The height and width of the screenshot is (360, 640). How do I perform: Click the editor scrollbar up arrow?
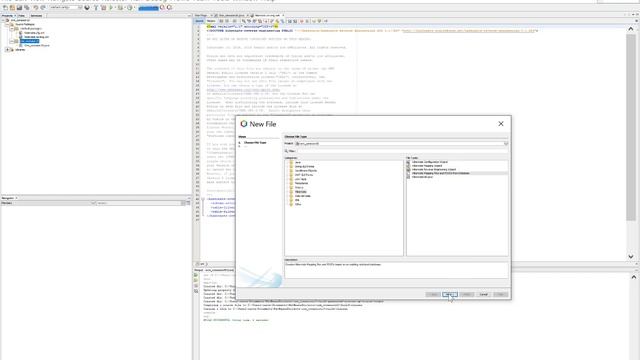click(x=631, y=29)
